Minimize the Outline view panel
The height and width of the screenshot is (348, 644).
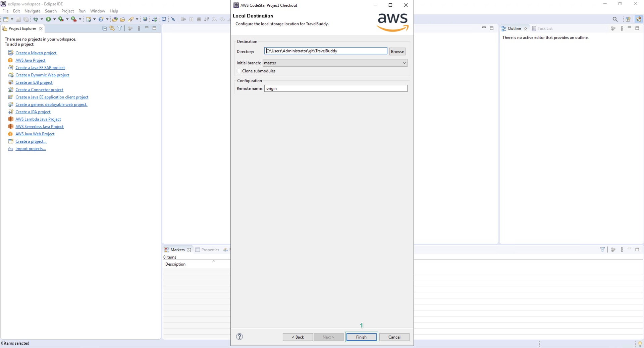tap(630, 27)
